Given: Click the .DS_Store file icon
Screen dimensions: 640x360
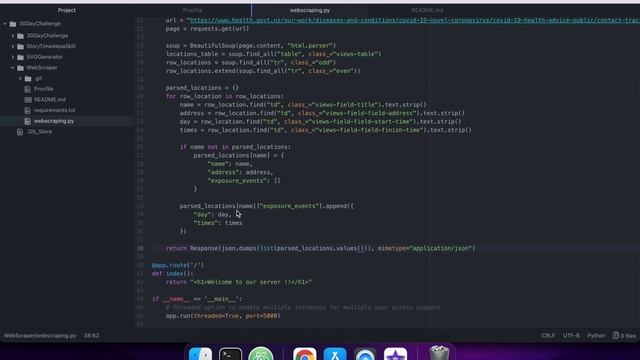Looking at the screenshot, I should [20, 132].
